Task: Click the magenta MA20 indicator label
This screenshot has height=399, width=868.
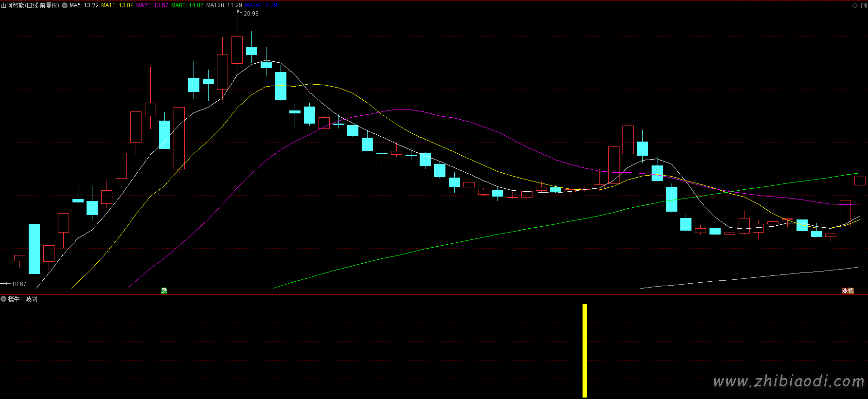Action: tap(152, 5)
